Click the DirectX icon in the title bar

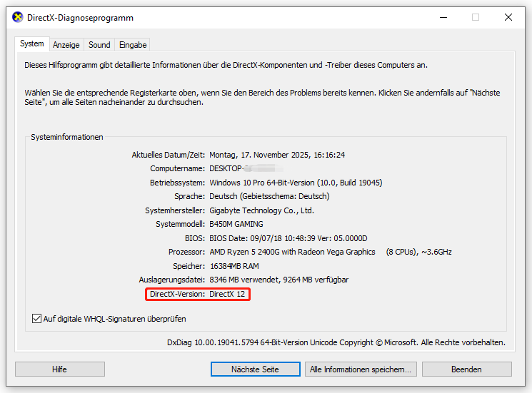[18, 17]
